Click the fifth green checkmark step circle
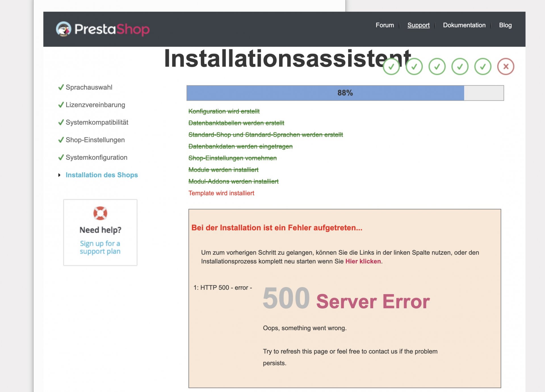Screen dimensions: 545x392 coord(483,67)
